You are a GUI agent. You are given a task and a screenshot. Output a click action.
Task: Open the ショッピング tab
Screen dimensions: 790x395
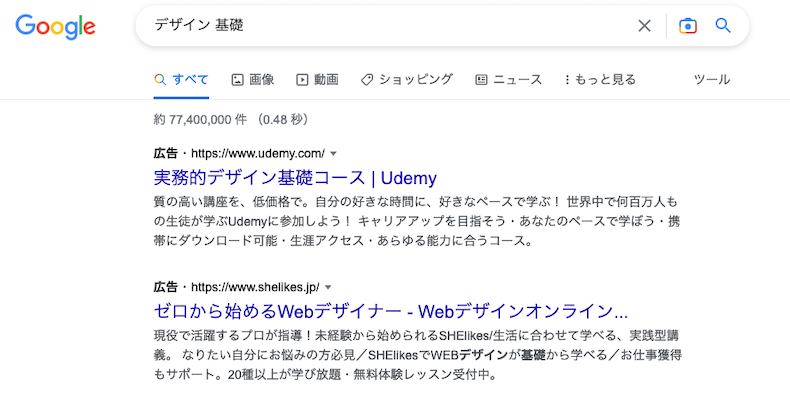pyautogui.click(x=407, y=80)
